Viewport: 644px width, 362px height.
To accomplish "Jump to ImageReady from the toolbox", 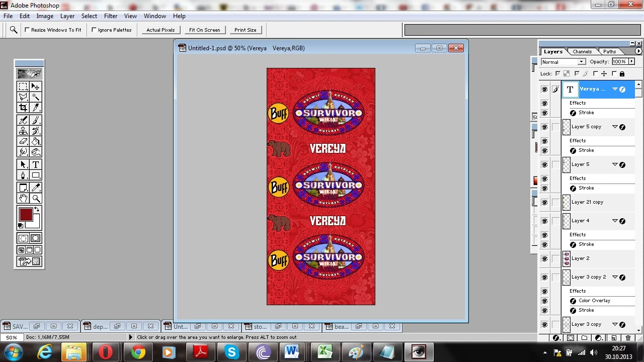I will (x=29, y=261).
